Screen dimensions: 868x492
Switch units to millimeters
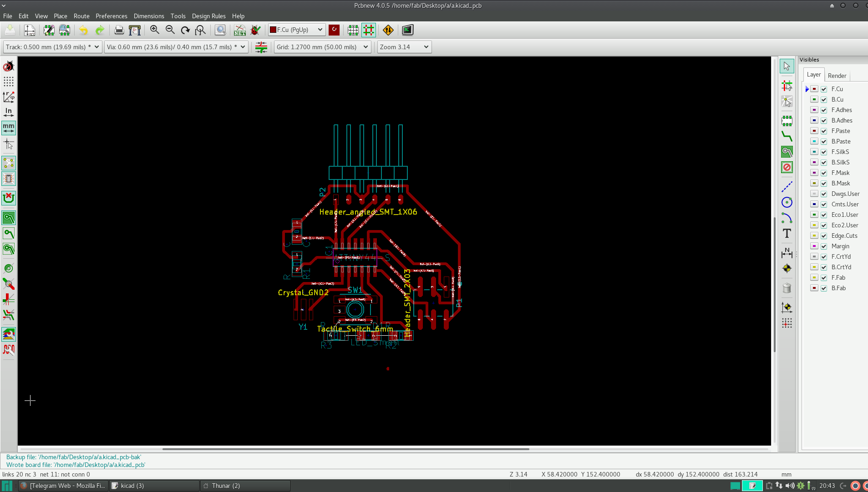point(9,128)
